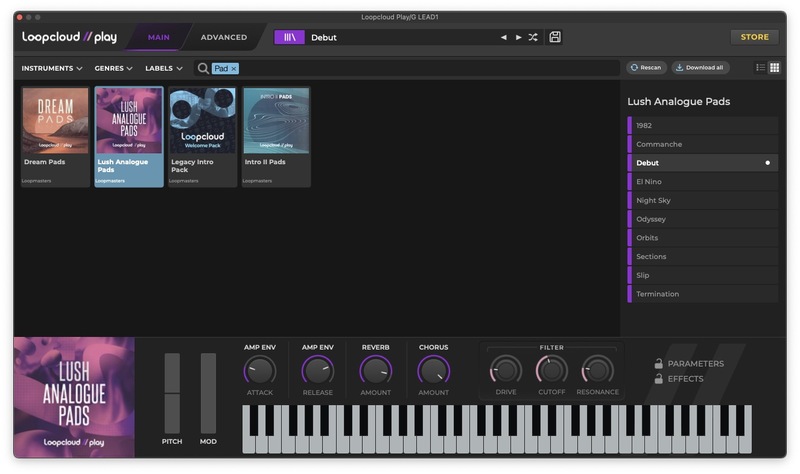800x474 pixels.
Task: Toggle the Effects lock
Action: pos(659,379)
